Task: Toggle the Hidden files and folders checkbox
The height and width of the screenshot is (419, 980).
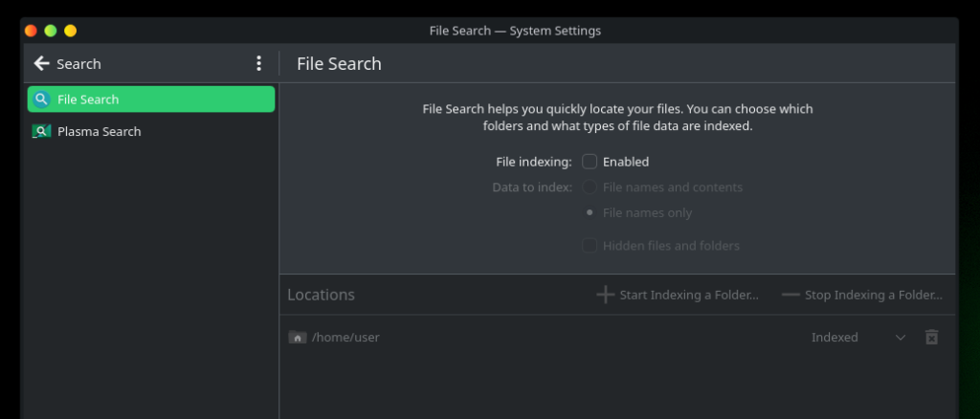Action: tap(590, 246)
